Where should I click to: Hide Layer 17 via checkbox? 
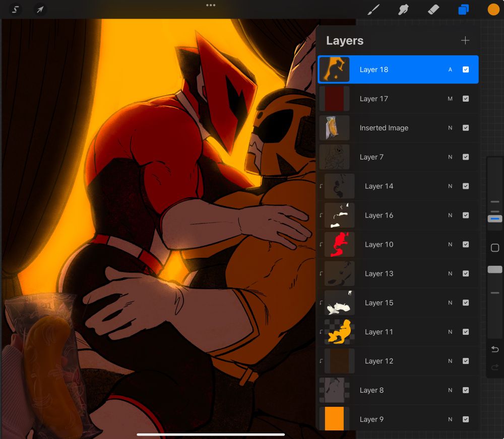465,99
